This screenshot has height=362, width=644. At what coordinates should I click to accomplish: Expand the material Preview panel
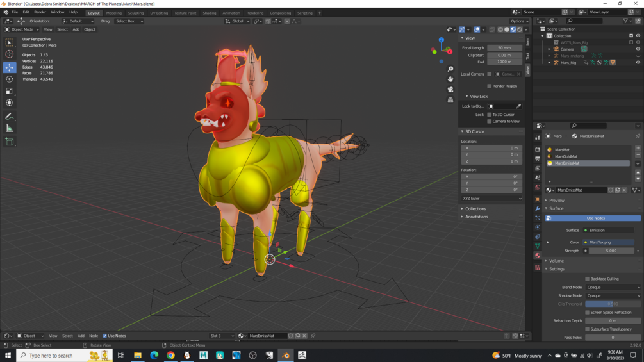pos(556,201)
